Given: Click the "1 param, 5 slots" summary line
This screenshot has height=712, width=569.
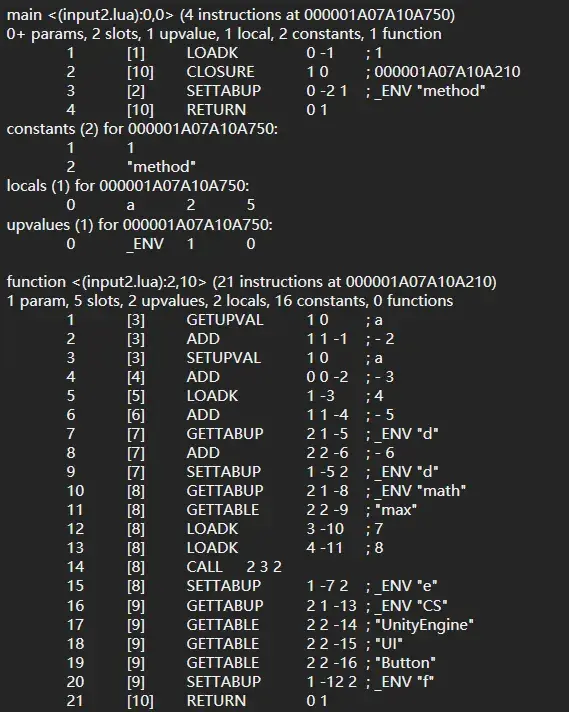Looking at the screenshot, I should 230,301.
